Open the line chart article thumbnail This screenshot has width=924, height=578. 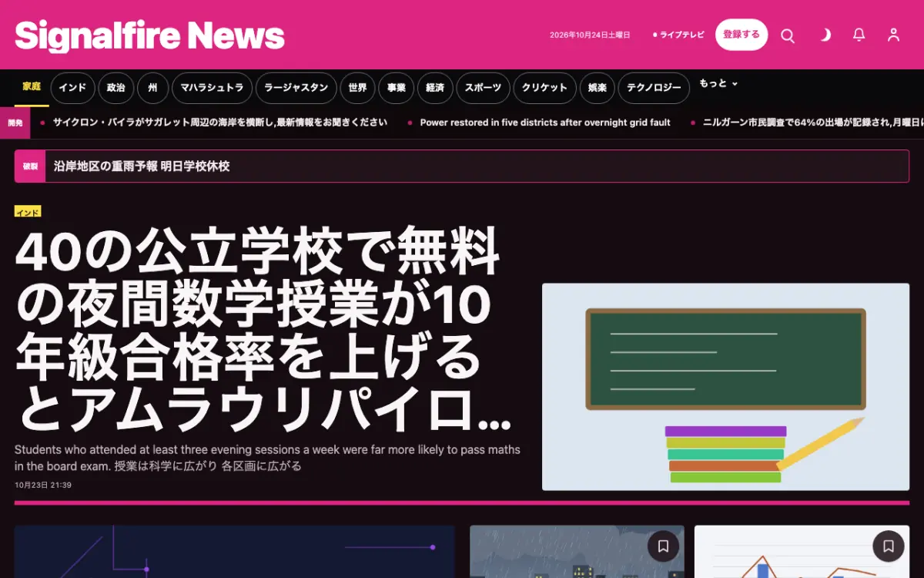coord(802,552)
